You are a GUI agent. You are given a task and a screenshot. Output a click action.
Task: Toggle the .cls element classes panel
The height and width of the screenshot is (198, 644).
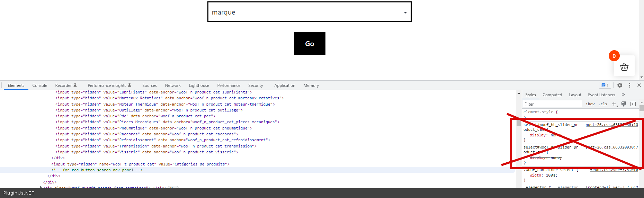coord(603,104)
